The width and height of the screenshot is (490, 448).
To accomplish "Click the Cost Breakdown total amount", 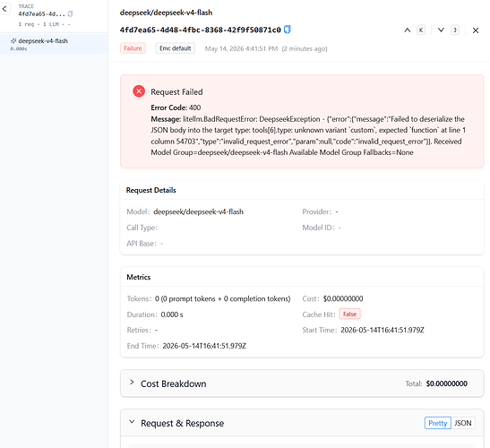I will (447, 383).
